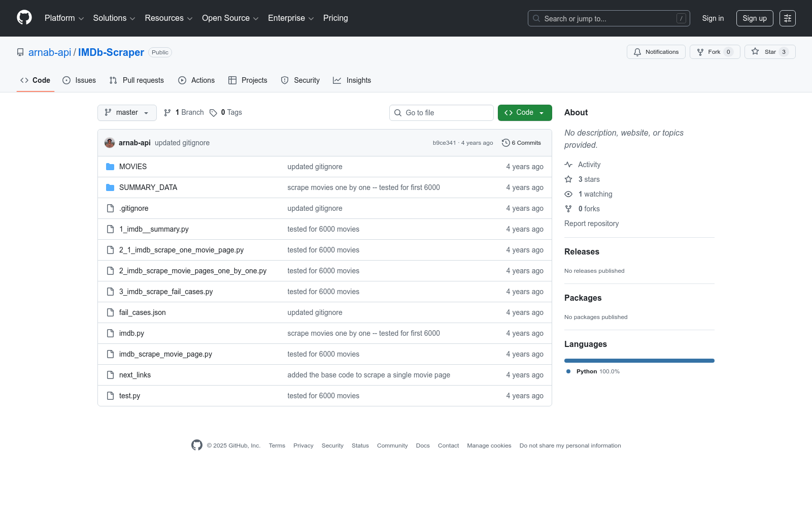Click the branch icon beside 1 Branch
The image size is (812, 508).
coord(167,113)
